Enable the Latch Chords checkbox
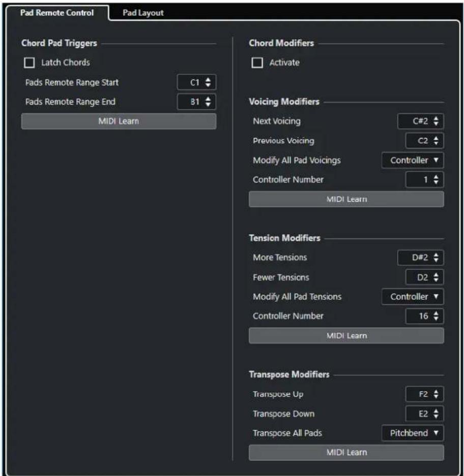 (x=30, y=63)
